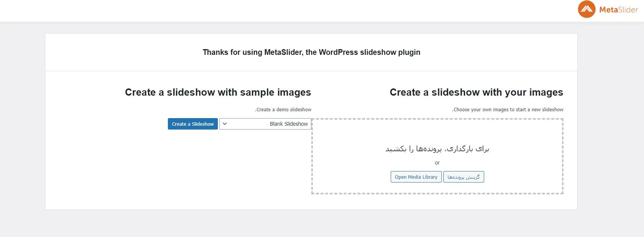Image resolution: width=644 pixels, height=237 pixels.
Task: Click the heading Create a slideshow with your images
Action: coord(476,92)
